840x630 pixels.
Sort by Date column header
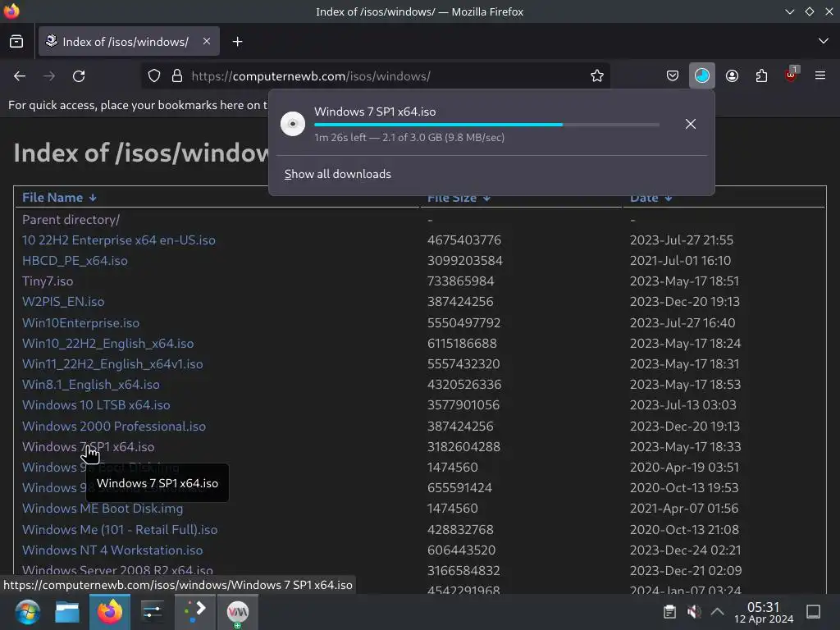[x=651, y=199]
